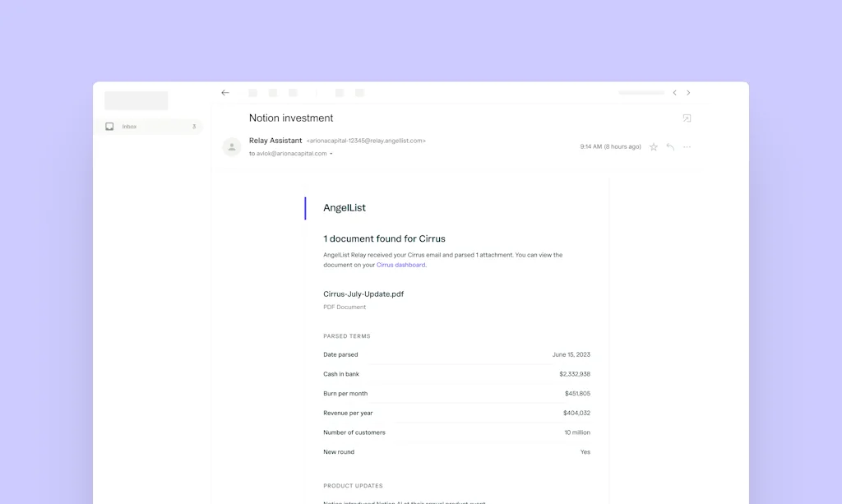The height and width of the screenshot is (504, 842).
Task: Click the reply arrow icon
Action: [x=669, y=146]
